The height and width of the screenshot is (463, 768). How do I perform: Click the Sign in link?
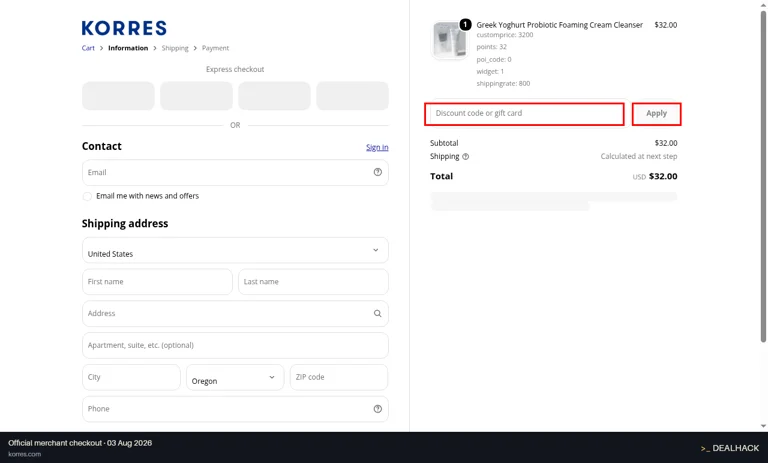377,147
